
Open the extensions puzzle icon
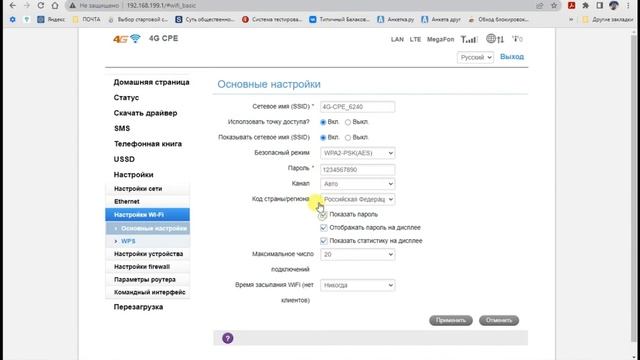pos(585,5)
